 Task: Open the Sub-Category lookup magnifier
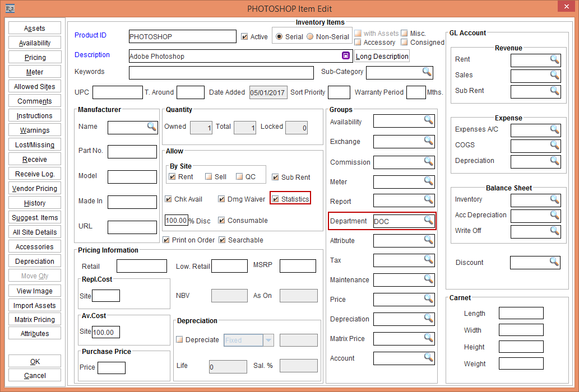click(427, 72)
